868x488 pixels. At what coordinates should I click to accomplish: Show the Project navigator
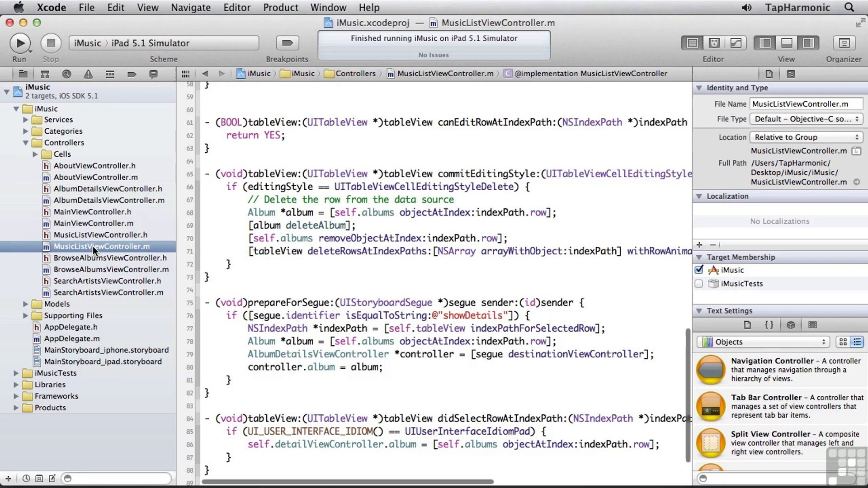(x=23, y=74)
